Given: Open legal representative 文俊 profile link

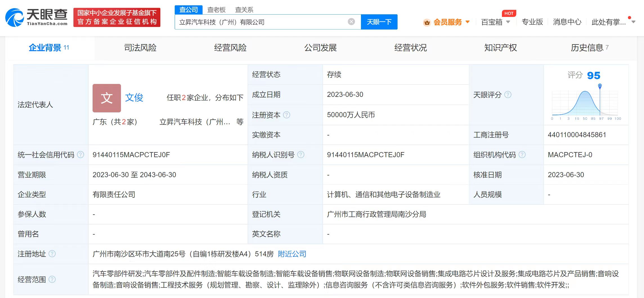Looking at the screenshot, I should click(134, 97).
